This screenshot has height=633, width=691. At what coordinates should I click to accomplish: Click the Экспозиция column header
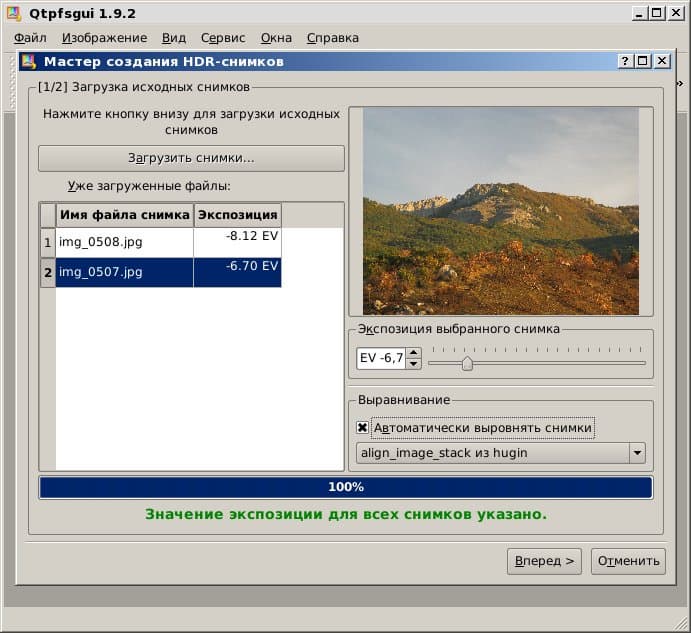coord(238,215)
